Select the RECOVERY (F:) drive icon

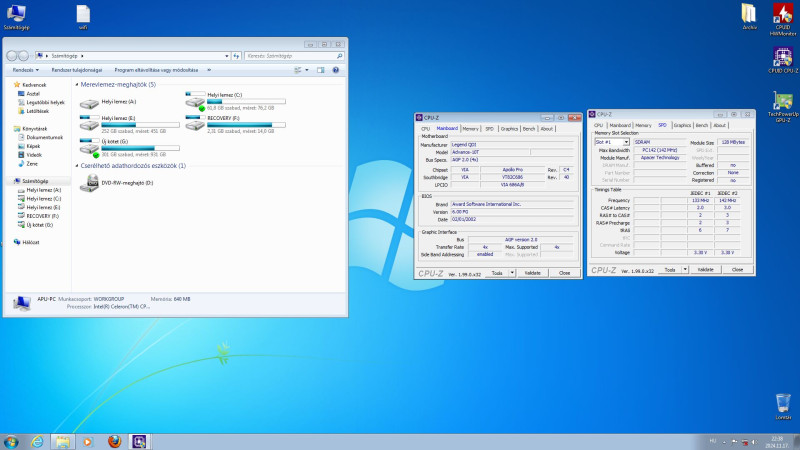tap(195, 123)
